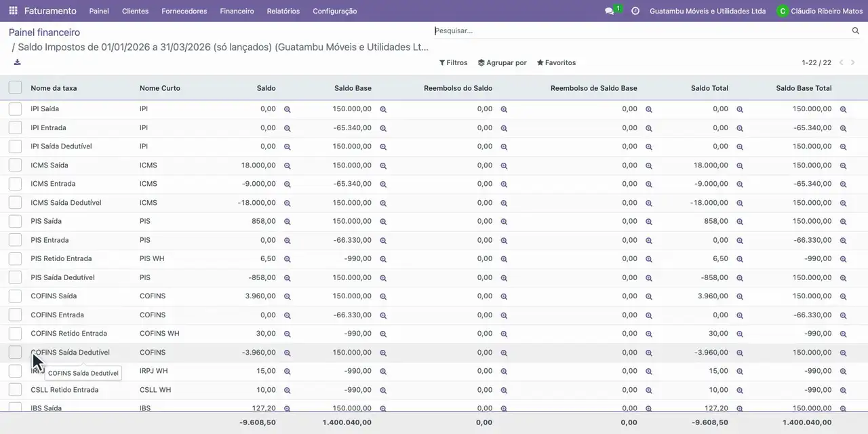Select the COFINS Saída row checkbox
The height and width of the screenshot is (434, 868).
15,296
